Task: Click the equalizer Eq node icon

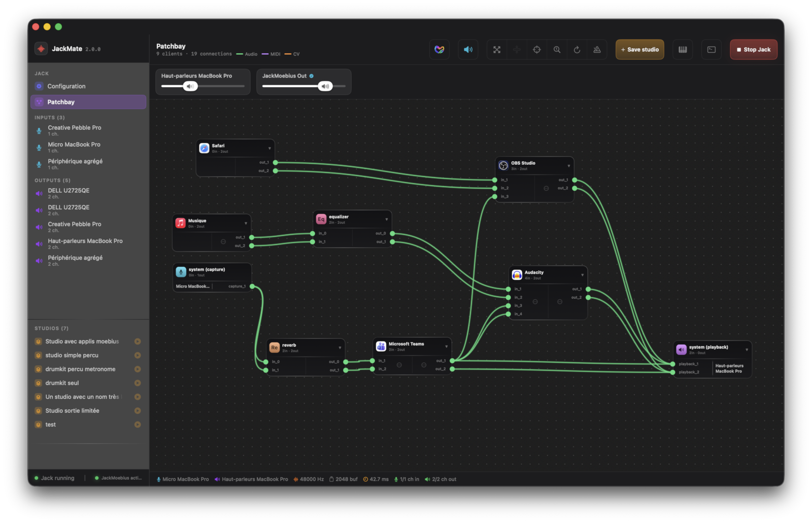Action: (321, 219)
